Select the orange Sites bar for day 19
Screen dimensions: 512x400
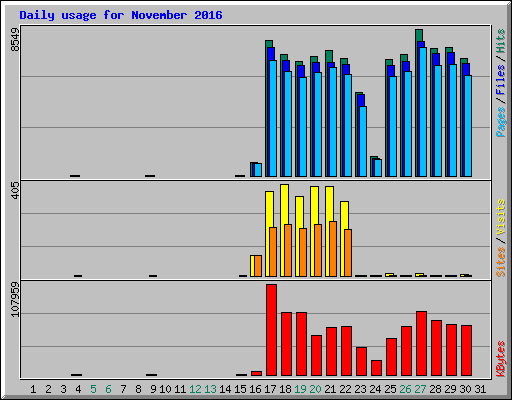(303, 252)
